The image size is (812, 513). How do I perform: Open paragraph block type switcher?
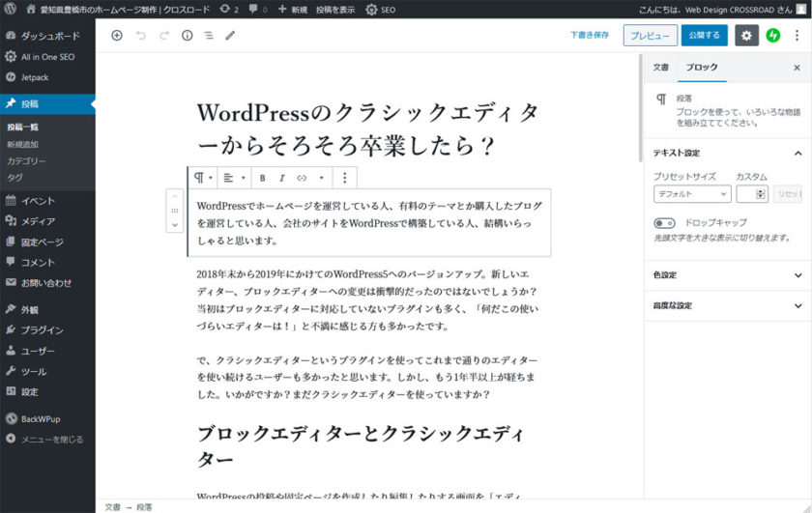coord(203,178)
